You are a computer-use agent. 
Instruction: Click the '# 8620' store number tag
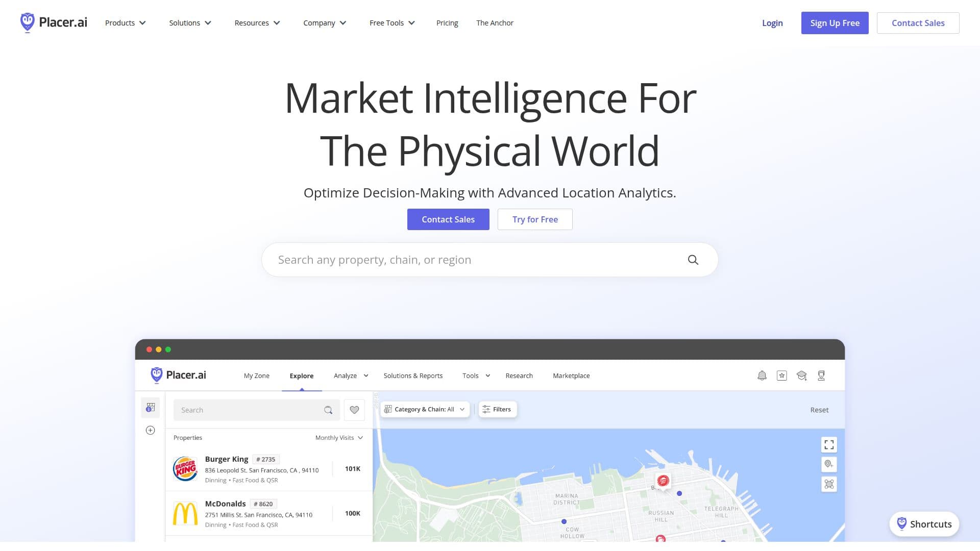pyautogui.click(x=263, y=504)
